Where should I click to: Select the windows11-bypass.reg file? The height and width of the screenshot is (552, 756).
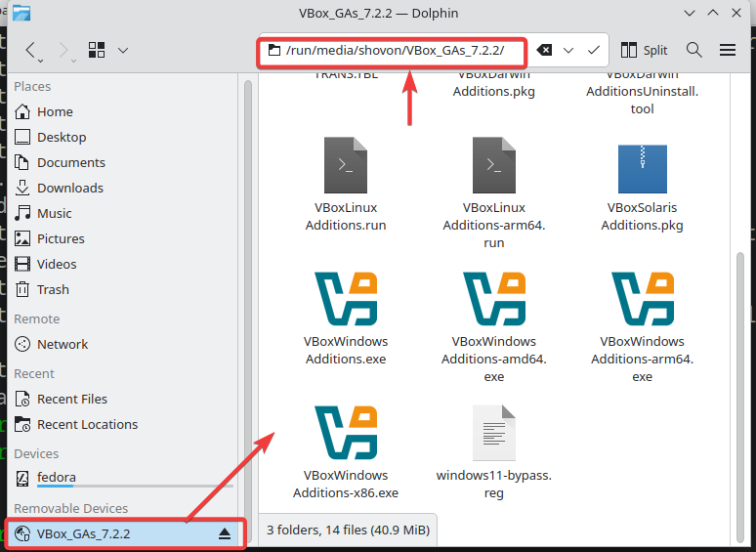(493, 432)
